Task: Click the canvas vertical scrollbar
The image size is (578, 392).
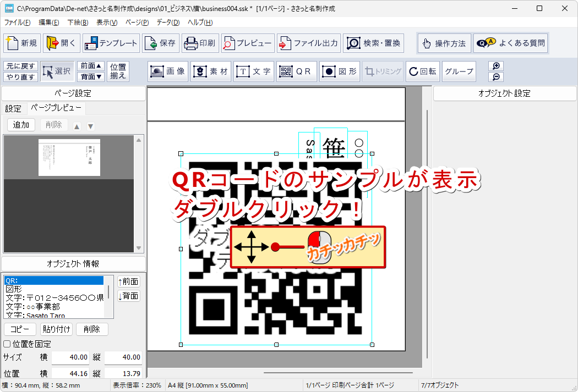Action: coord(427,234)
